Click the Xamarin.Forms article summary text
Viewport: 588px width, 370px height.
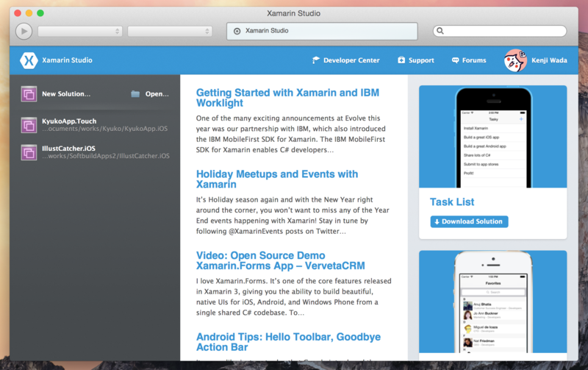293,297
